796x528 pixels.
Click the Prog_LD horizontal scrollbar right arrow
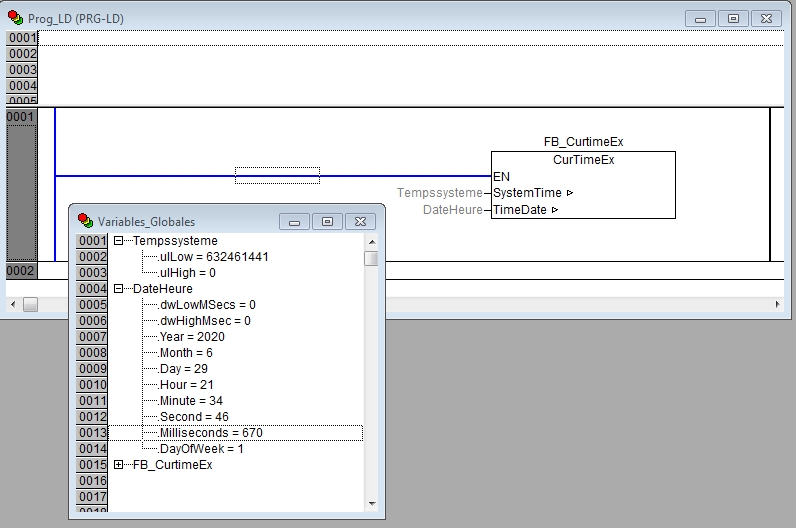pyautogui.click(x=777, y=303)
